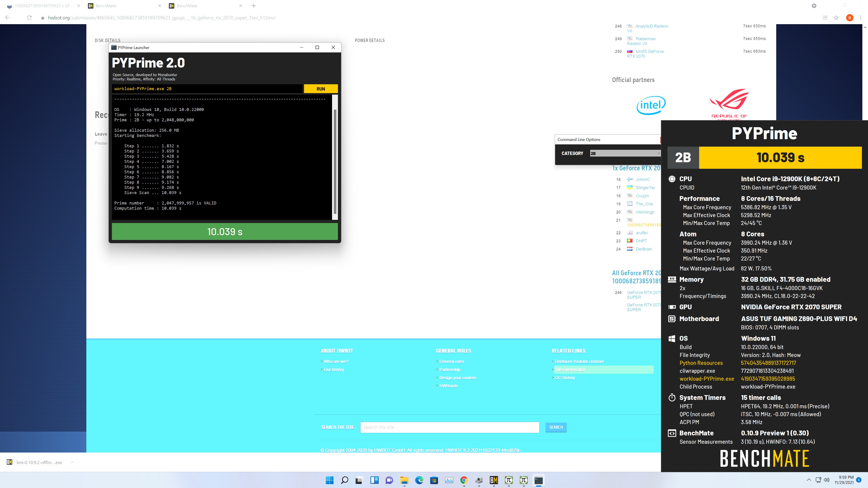Screen dimensions: 868x488
Task: Open 'Who are we?' footer link
Action: (x=336, y=361)
